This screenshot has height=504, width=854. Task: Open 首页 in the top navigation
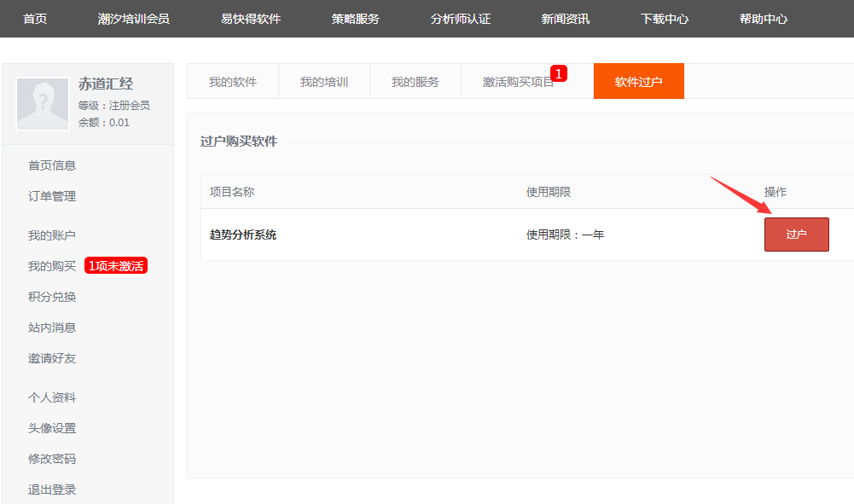(x=35, y=19)
